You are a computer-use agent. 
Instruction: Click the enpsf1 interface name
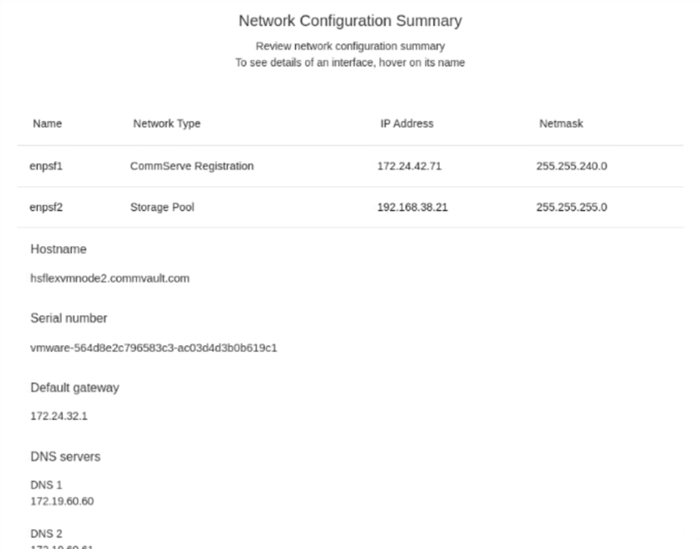[x=46, y=166]
